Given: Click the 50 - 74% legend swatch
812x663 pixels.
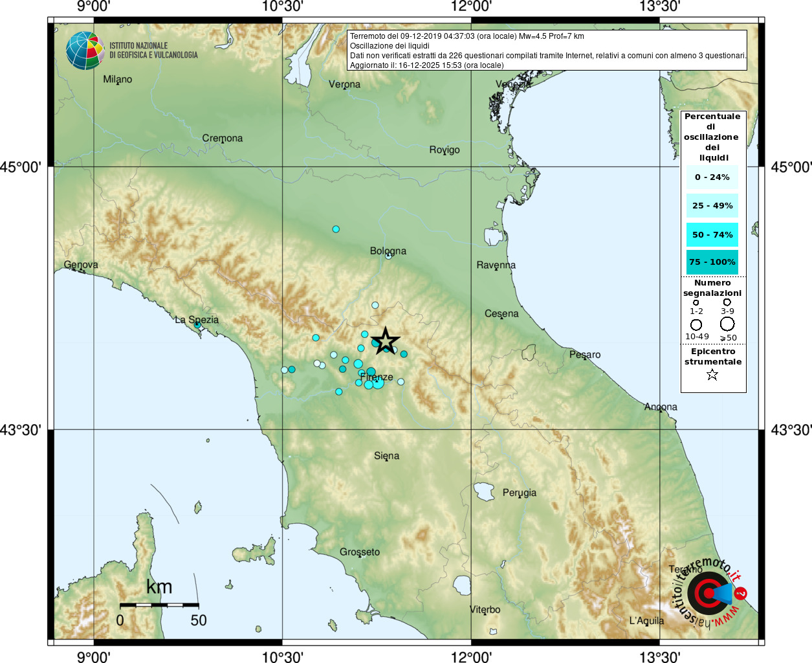Looking at the screenshot, I should (x=712, y=234).
